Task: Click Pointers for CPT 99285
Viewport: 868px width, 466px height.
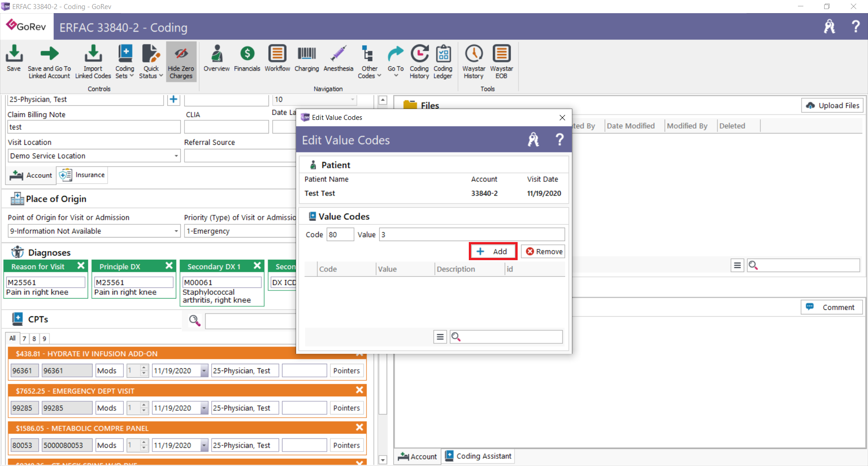Action: (x=347, y=408)
